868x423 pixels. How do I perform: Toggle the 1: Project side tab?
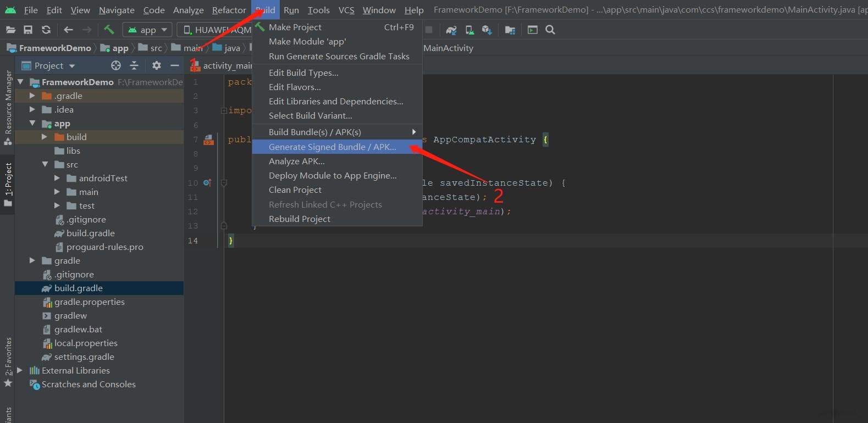8,185
